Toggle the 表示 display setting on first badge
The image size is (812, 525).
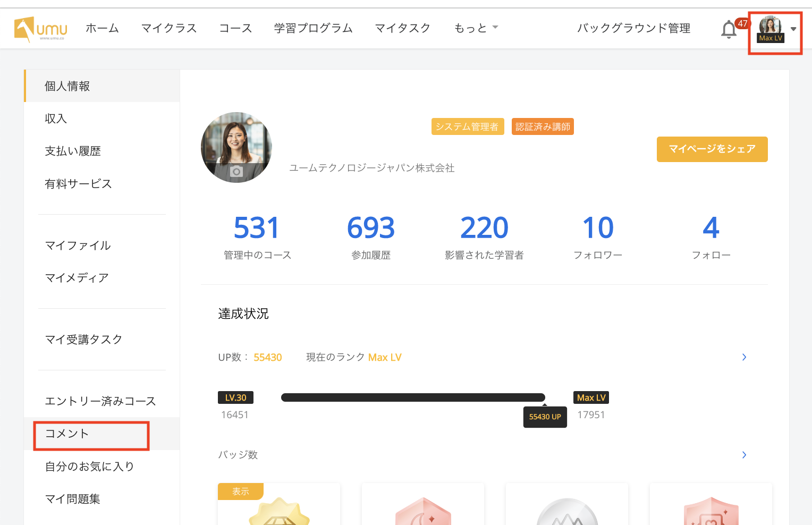pyautogui.click(x=240, y=492)
